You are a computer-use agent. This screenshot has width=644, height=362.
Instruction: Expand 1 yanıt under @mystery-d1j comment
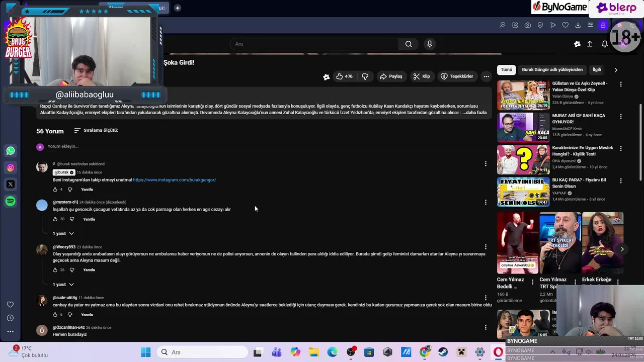[x=63, y=234]
